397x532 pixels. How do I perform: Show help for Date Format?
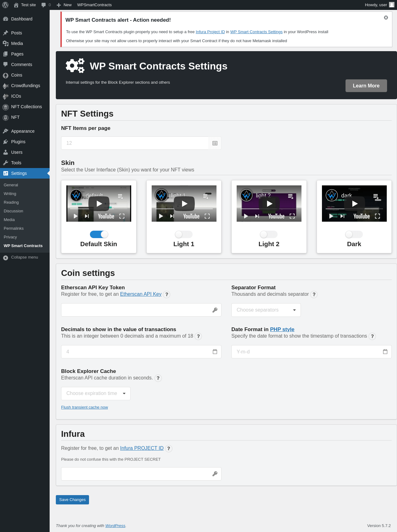click(372, 336)
